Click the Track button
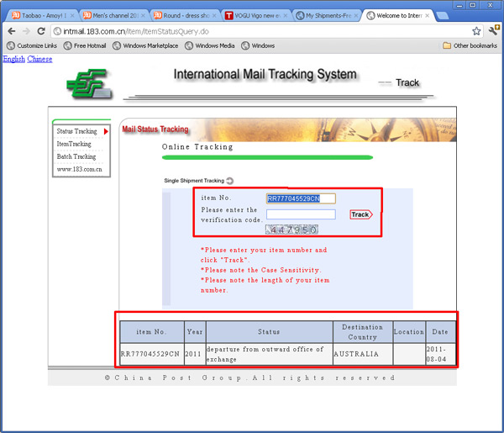504x433 pixels. [x=361, y=214]
